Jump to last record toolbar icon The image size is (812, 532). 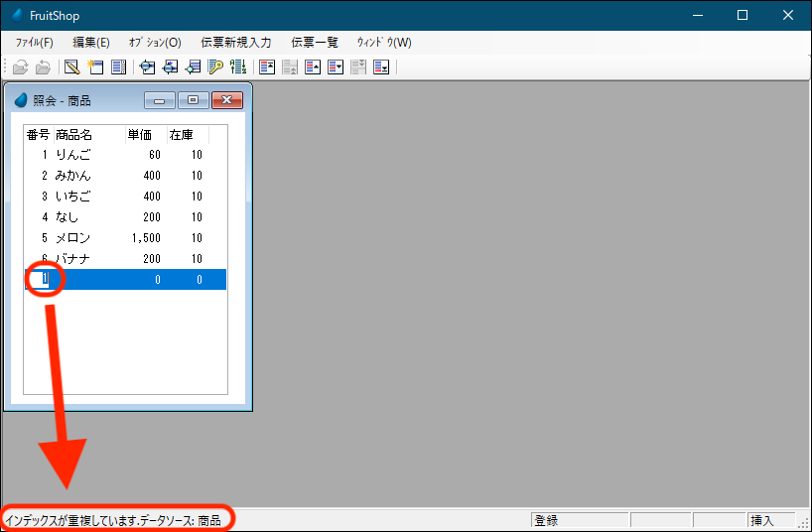click(380, 67)
